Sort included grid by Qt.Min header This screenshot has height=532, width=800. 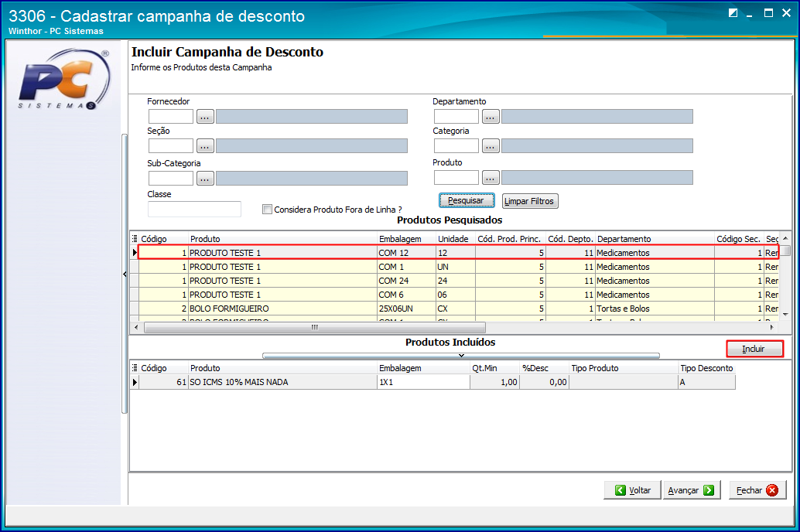(x=494, y=368)
